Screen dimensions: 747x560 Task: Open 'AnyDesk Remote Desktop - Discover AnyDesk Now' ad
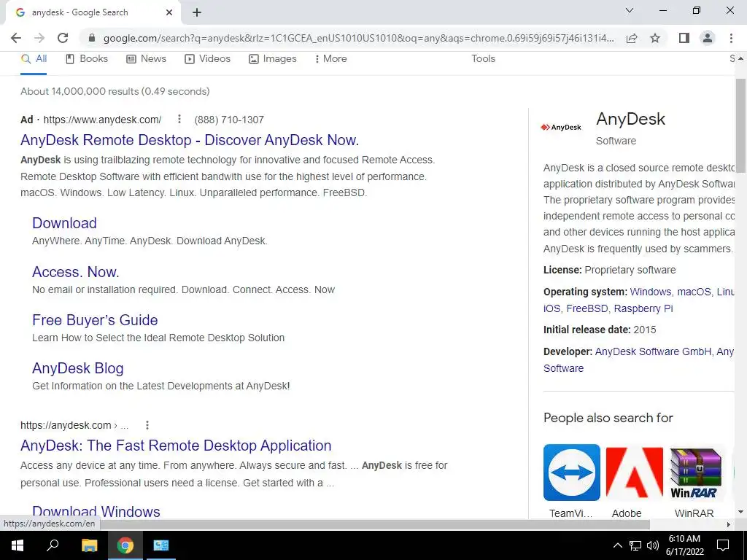[190, 140]
